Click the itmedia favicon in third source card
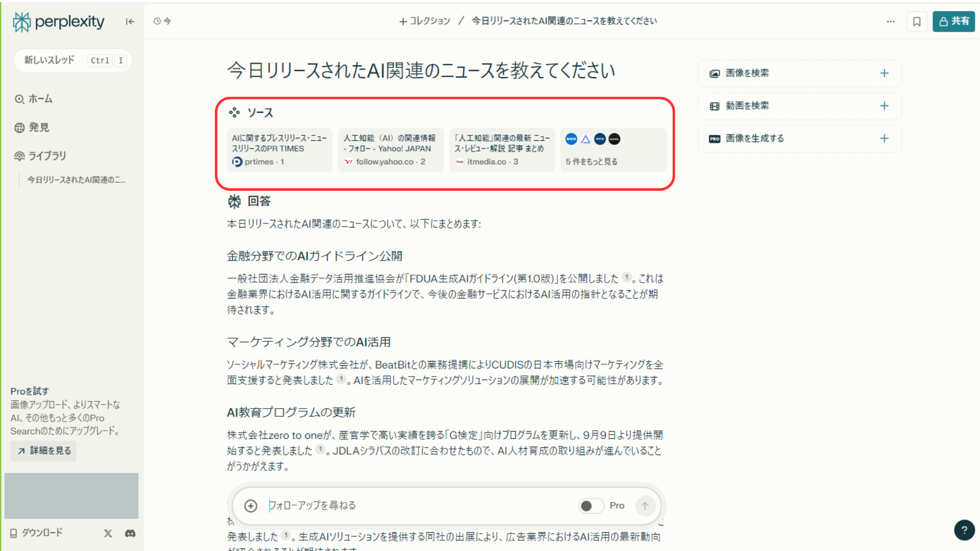This screenshot has height=551, width=980. pos(460,162)
